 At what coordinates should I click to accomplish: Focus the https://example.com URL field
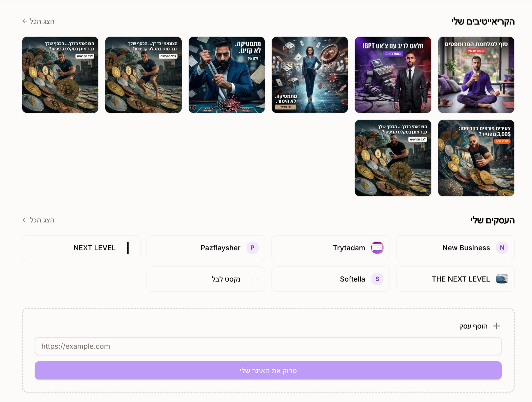tap(268, 346)
